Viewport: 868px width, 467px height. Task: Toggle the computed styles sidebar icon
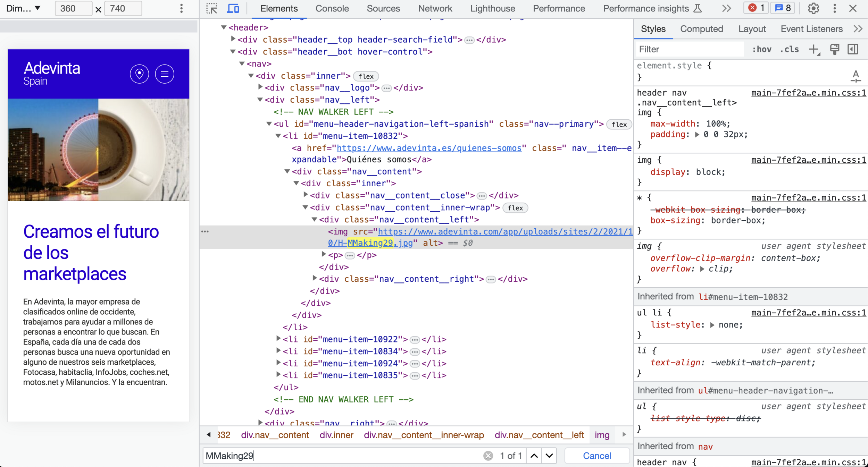point(853,49)
